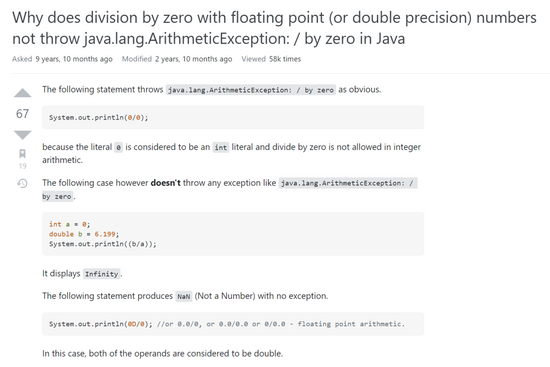Click the inline code int literal label
The image size is (550, 367).
221,147
